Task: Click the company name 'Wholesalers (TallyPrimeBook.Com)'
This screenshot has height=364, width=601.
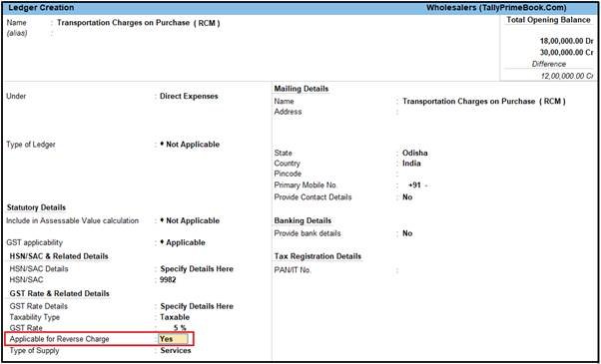Action: tap(496, 8)
